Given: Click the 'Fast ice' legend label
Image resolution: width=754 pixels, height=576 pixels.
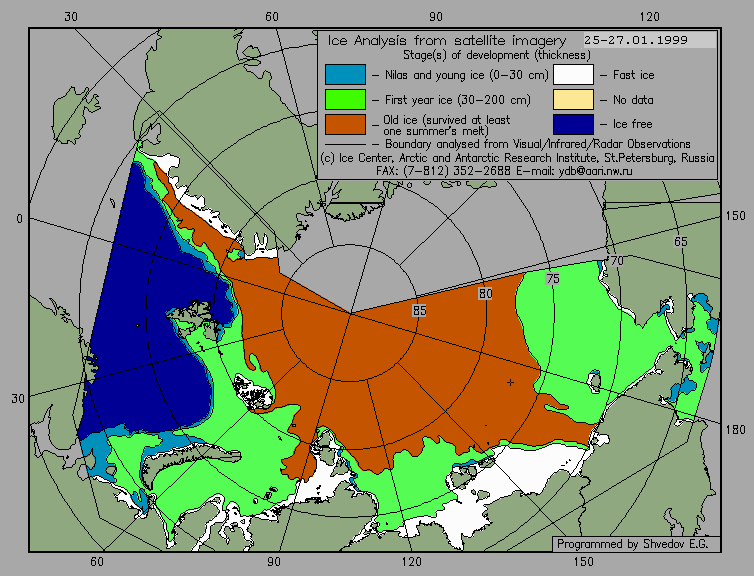Looking at the screenshot, I should coord(633,75).
